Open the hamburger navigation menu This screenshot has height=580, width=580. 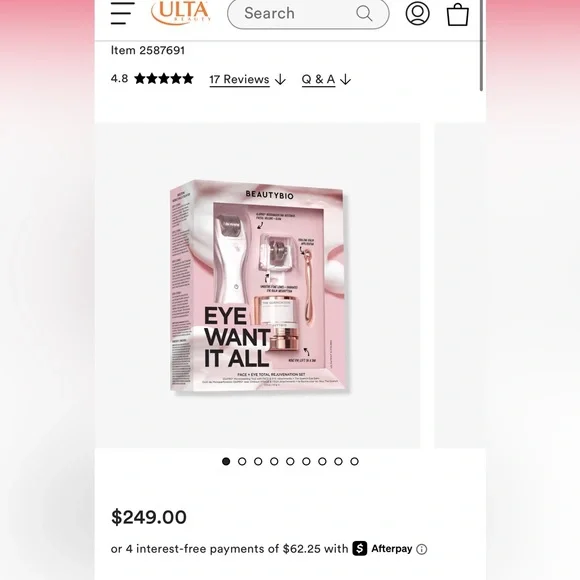click(122, 13)
